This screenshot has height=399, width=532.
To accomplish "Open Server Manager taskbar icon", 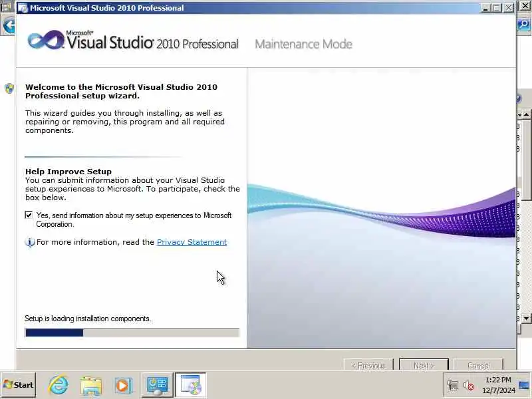I will pos(157,385).
